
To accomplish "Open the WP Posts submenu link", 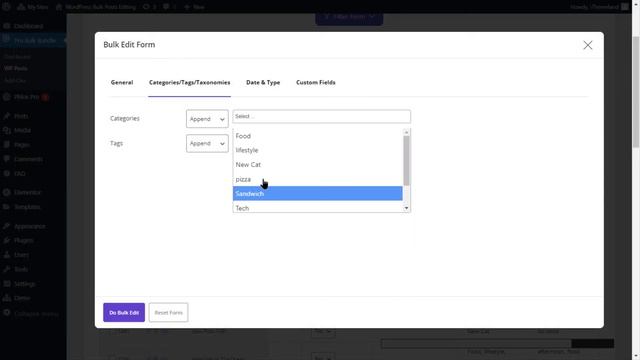I will point(16,68).
